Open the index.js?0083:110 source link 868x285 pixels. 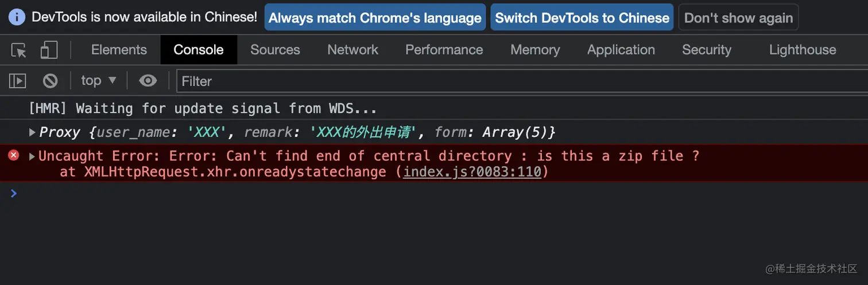[x=472, y=172]
